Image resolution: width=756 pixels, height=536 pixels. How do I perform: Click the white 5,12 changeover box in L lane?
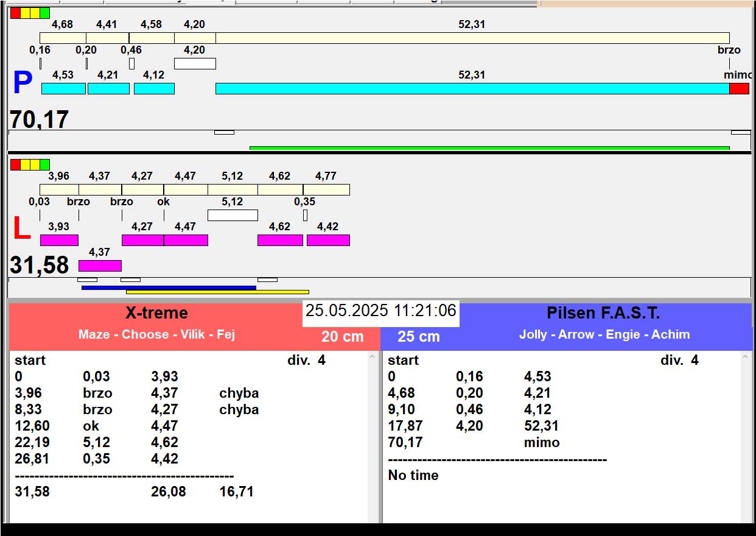pyautogui.click(x=233, y=215)
